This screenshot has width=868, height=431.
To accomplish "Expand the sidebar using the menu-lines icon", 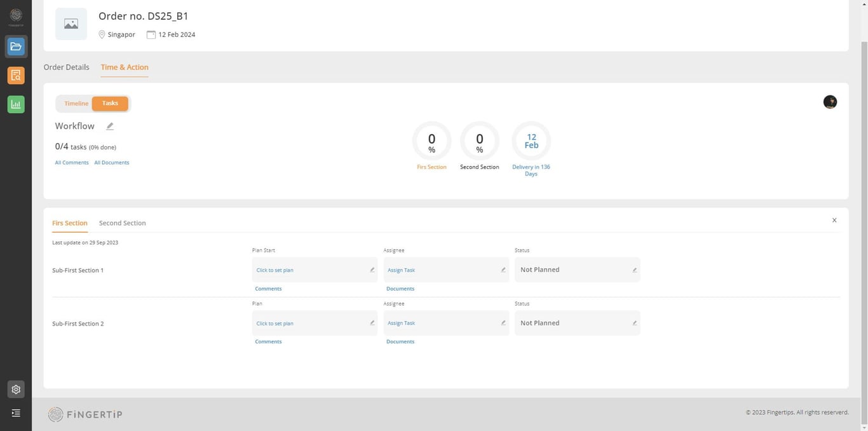I will (x=16, y=413).
